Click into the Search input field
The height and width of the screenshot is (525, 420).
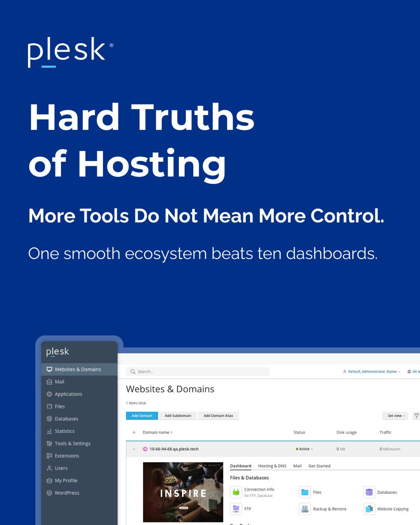pos(198,371)
